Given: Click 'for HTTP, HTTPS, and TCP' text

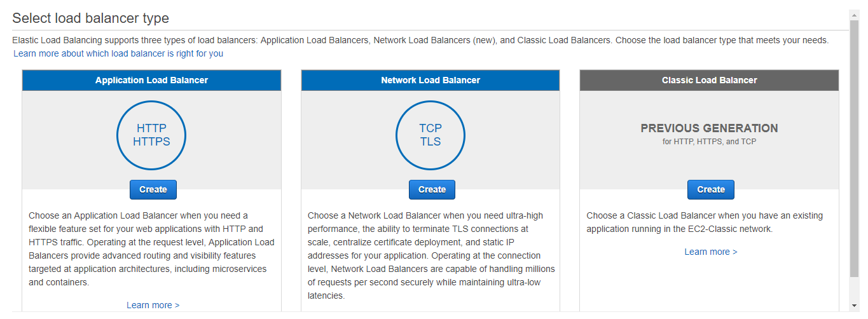Looking at the screenshot, I should tap(710, 142).
